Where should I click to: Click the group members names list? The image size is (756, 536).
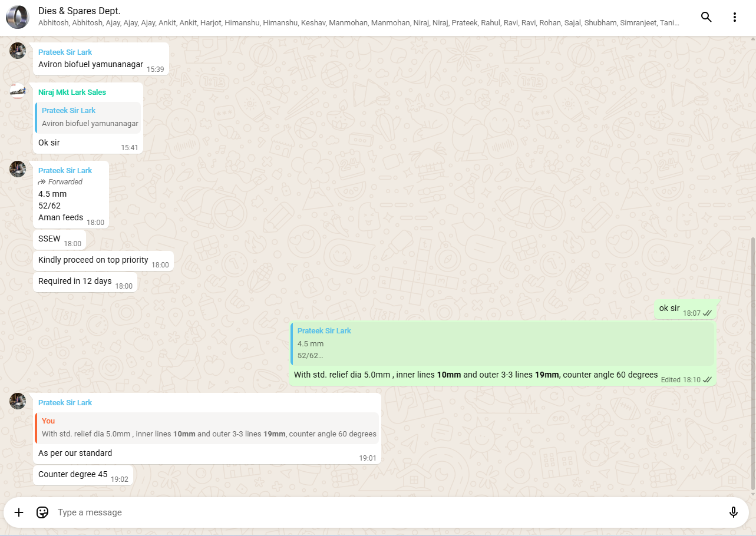tap(358, 23)
